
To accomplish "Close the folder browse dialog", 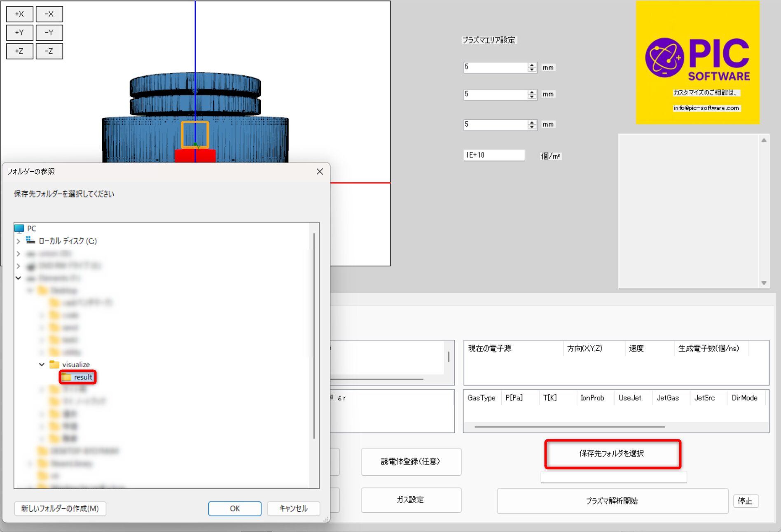I will (320, 172).
